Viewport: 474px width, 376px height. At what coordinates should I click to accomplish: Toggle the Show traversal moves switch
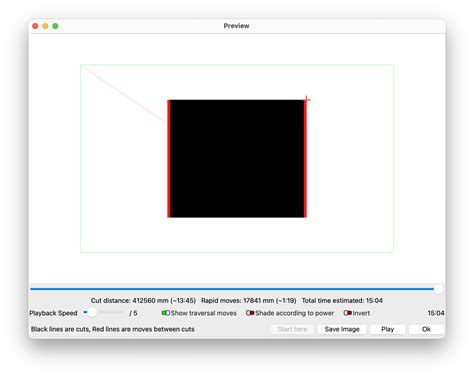pyautogui.click(x=166, y=313)
